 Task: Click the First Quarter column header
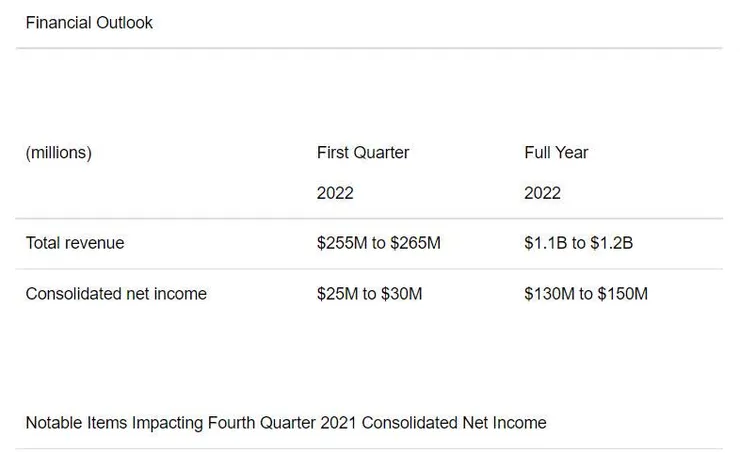(362, 153)
